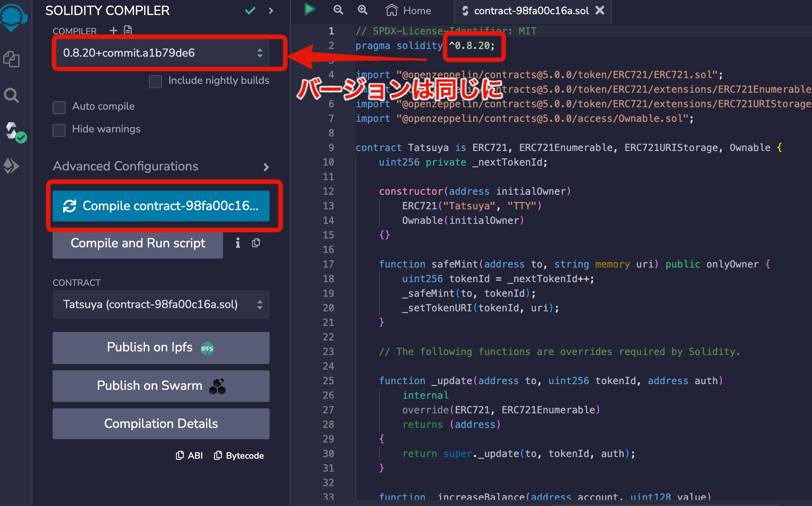Select the contract-98fa00c16a.sol tab
The width and height of the screenshot is (812, 506).
point(531,11)
